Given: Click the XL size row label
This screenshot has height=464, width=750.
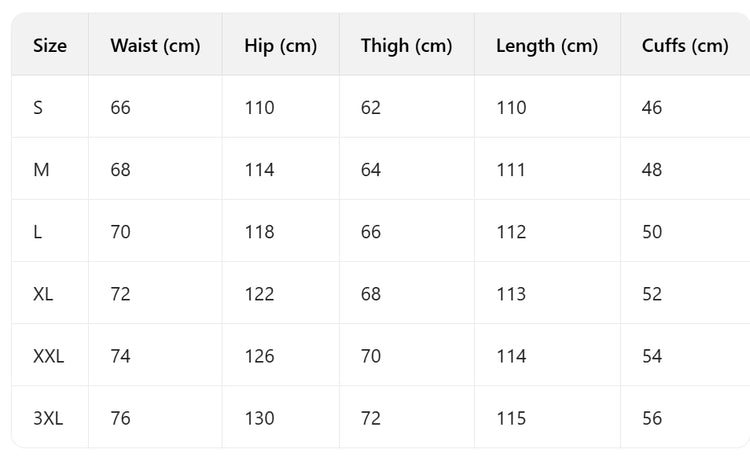Looking at the screenshot, I should (43, 294).
